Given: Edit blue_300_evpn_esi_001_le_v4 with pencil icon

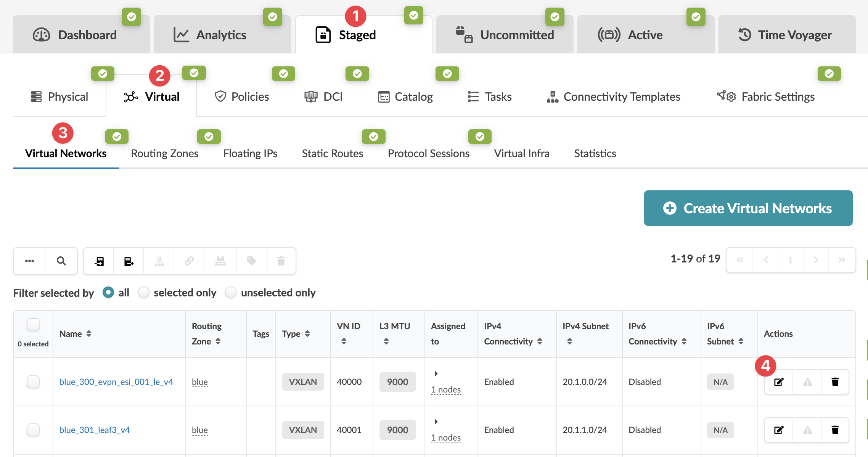Looking at the screenshot, I should click(x=778, y=382).
